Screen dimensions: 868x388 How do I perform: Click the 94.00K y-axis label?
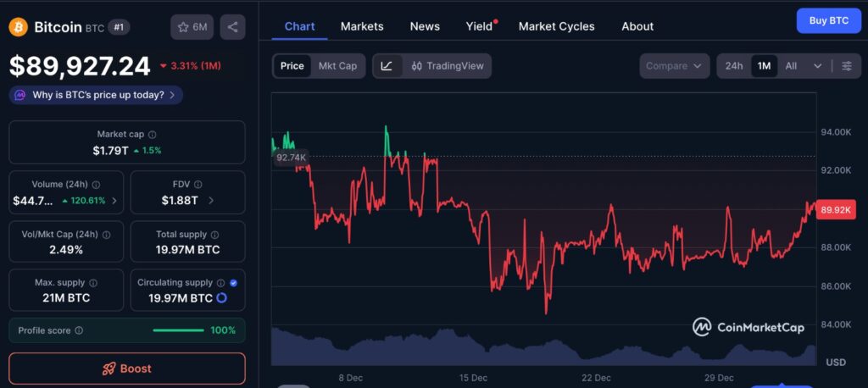[835, 131]
